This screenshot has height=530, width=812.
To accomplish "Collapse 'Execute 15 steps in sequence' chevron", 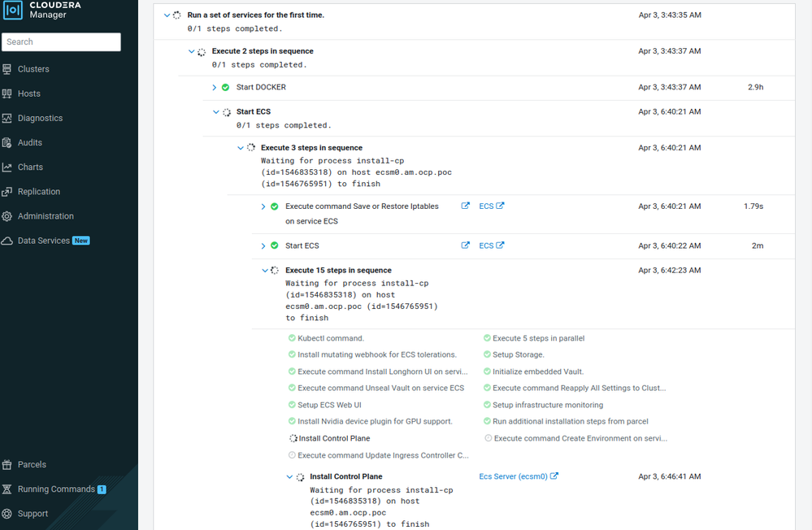I will [265, 271].
